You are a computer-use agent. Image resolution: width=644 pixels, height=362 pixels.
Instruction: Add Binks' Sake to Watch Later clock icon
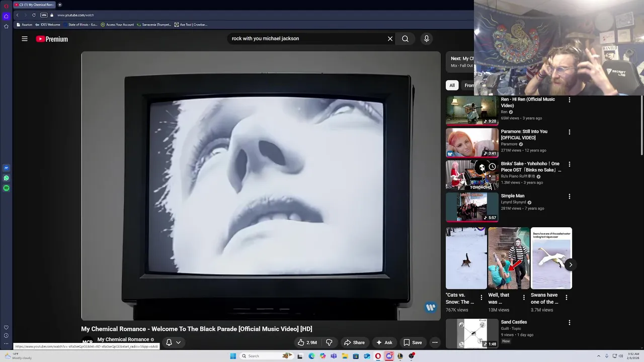(x=492, y=167)
